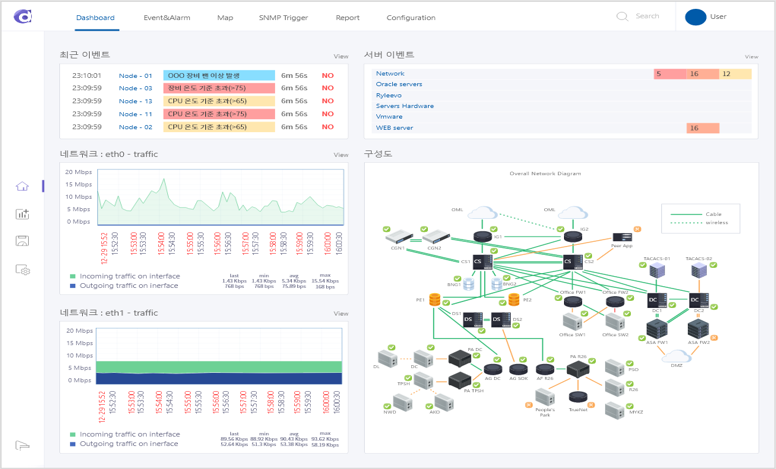Click the Peer App device icon
Screen dimensions: 776x469
(621, 238)
